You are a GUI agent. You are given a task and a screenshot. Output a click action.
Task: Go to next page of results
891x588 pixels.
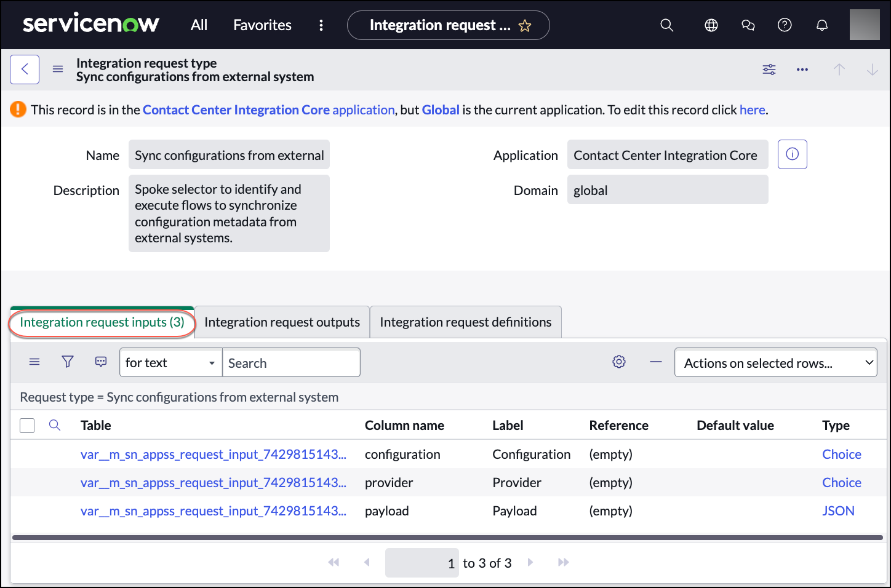[x=530, y=562]
